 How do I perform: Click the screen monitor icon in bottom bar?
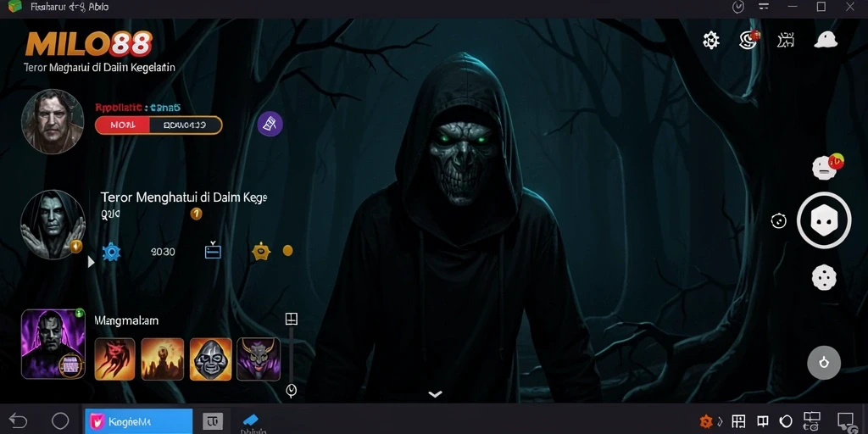point(846,421)
